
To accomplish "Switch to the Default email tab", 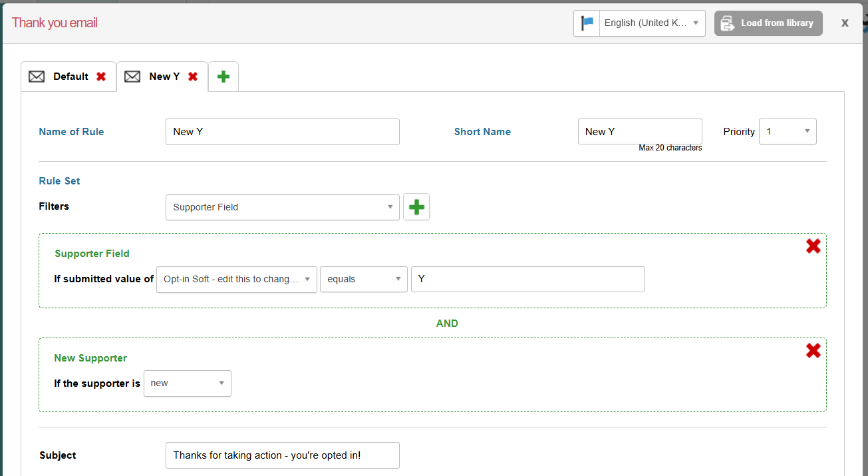I will tap(69, 77).
